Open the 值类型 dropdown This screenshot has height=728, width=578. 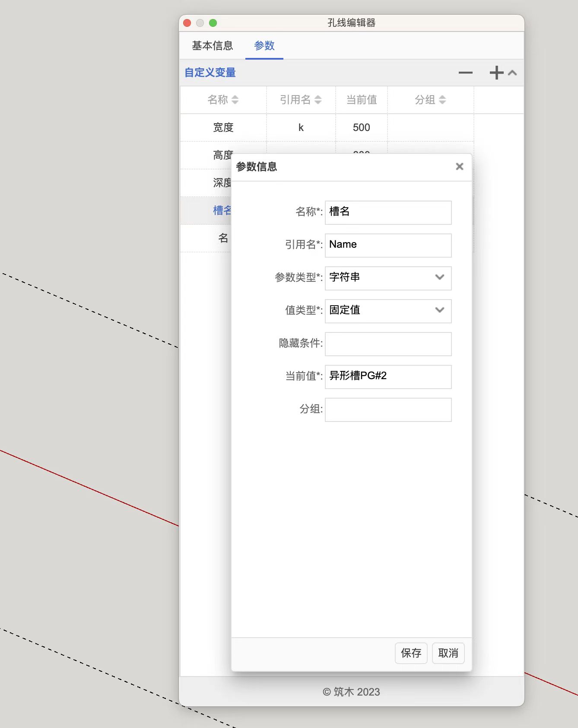(x=388, y=310)
